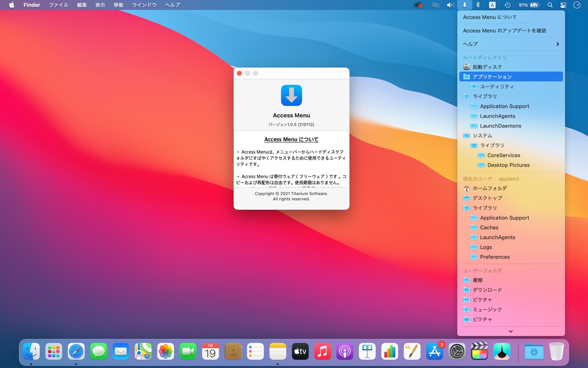Click the 91% battery status indicator
Viewport: 588px width, 368px height.
(529, 5)
